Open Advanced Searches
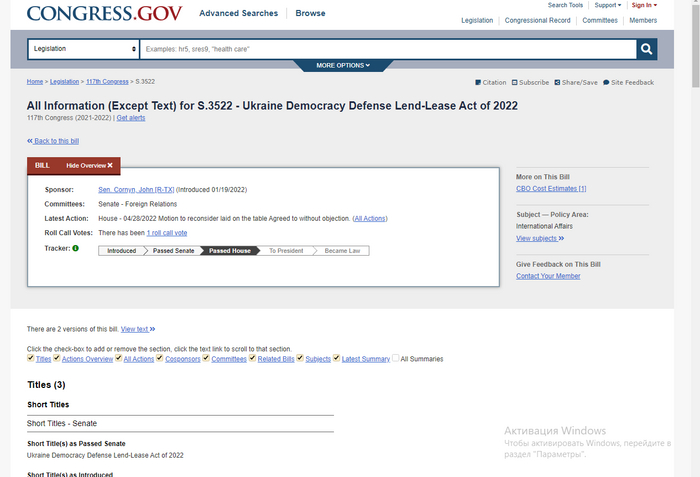 [x=238, y=13]
